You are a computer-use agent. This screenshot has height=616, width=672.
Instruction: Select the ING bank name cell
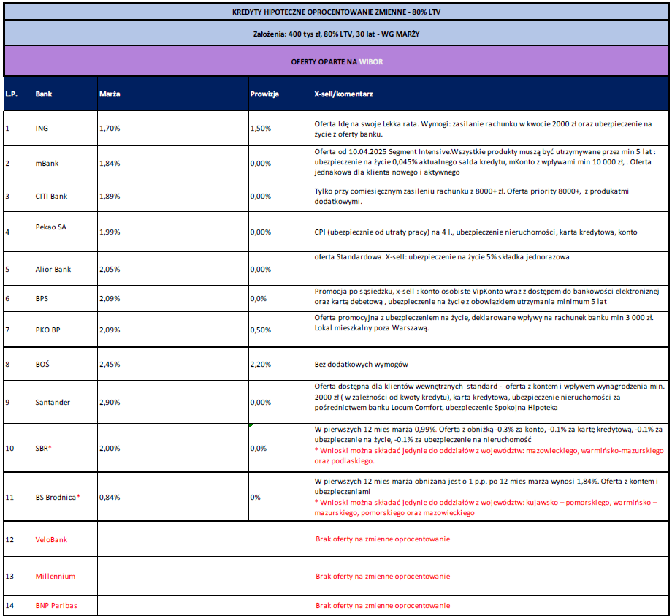(43, 128)
